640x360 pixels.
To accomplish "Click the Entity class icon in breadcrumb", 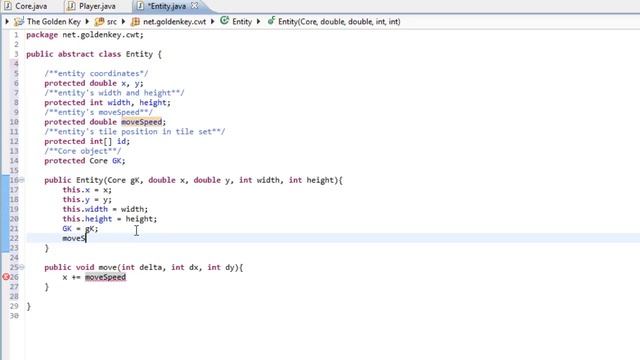I will click(224, 21).
